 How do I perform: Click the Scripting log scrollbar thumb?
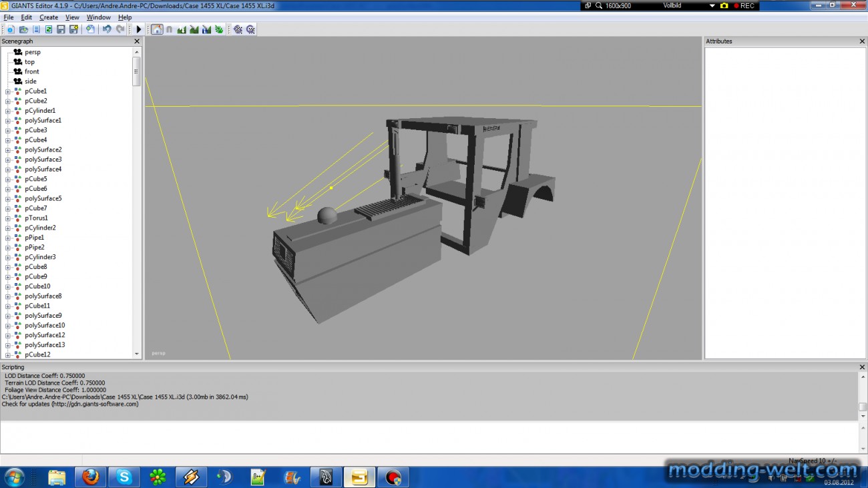tap(863, 407)
